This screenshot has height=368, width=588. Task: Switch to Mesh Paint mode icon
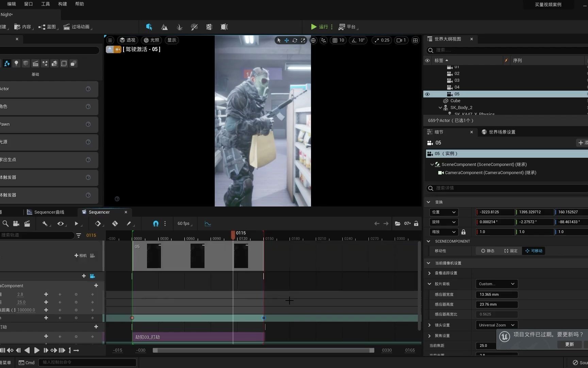[x=194, y=27]
